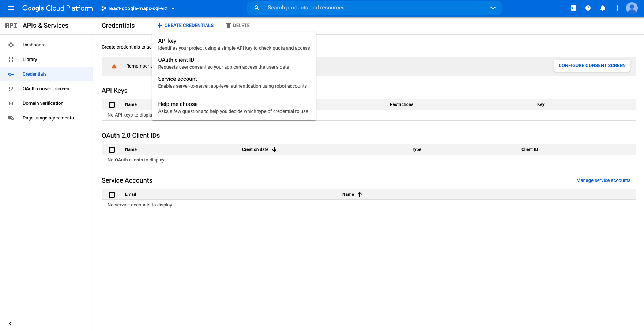Click the Domain verification checkbox icon

11,103
